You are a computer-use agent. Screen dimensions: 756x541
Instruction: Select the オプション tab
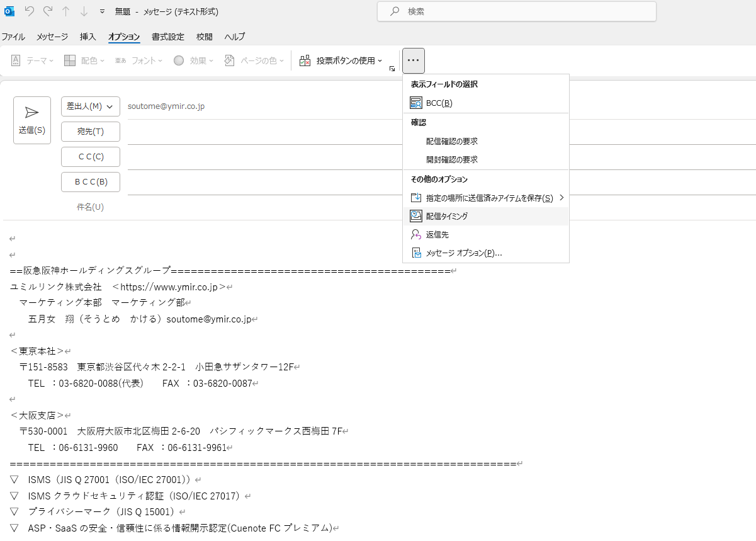(x=124, y=37)
